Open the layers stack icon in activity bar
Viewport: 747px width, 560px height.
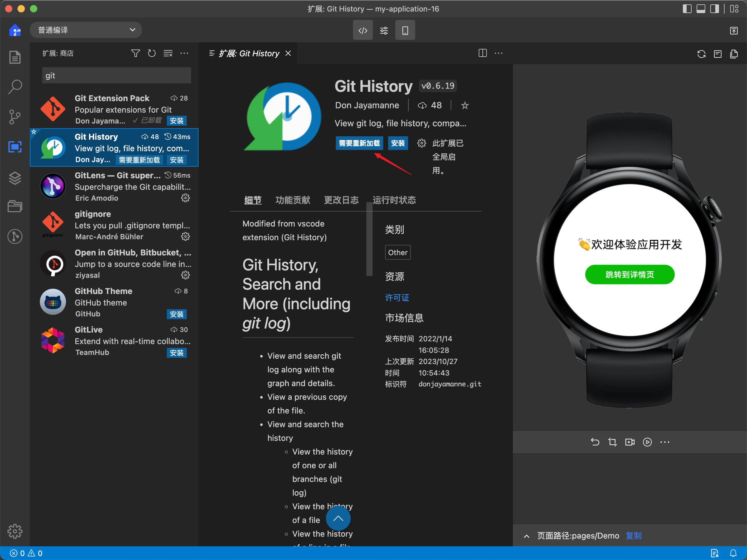(x=15, y=178)
